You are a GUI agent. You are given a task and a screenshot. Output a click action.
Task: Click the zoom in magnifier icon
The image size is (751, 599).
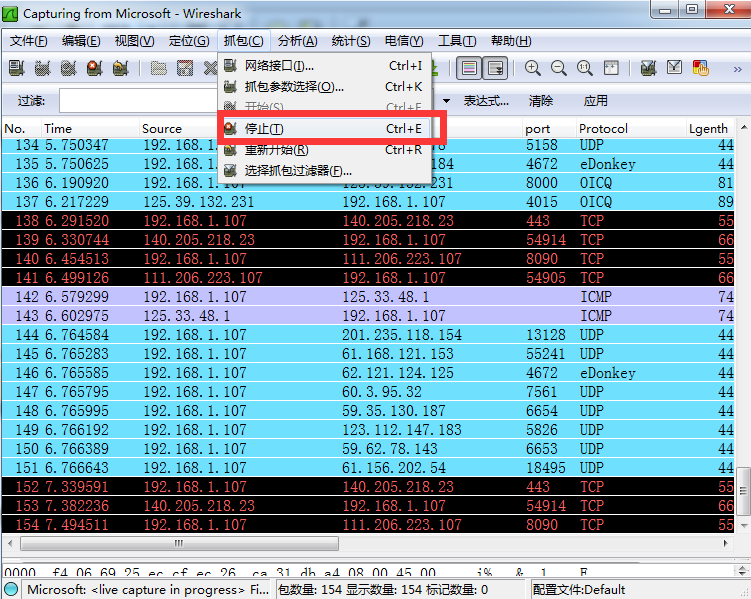click(x=533, y=68)
